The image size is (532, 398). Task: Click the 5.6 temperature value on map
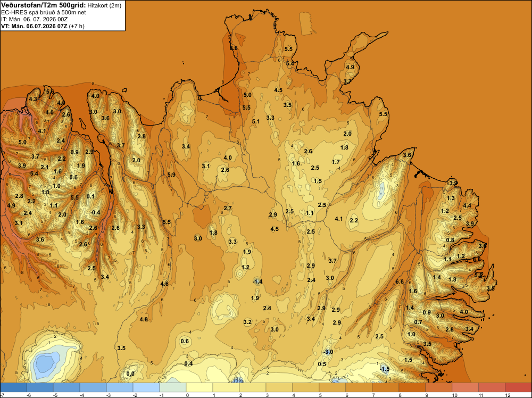50,92
